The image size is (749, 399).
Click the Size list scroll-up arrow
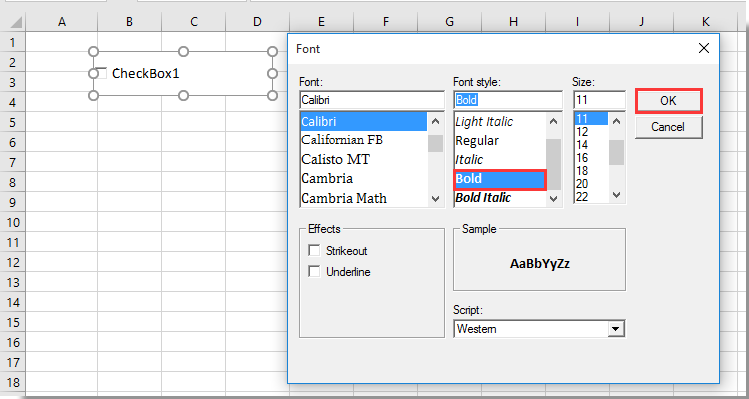coord(616,121)
